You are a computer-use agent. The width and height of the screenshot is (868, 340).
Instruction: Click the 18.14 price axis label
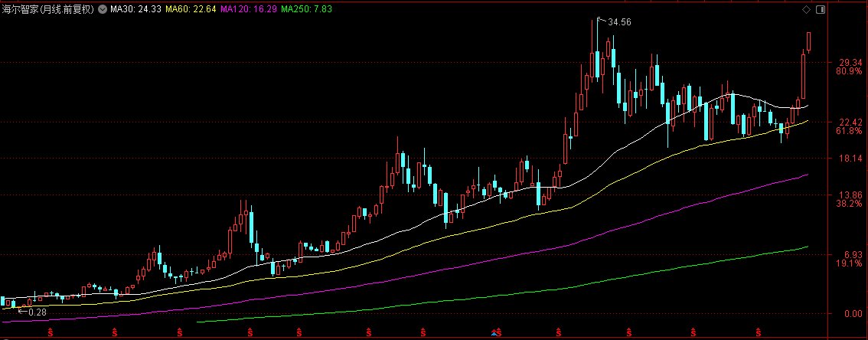(851, 159)
